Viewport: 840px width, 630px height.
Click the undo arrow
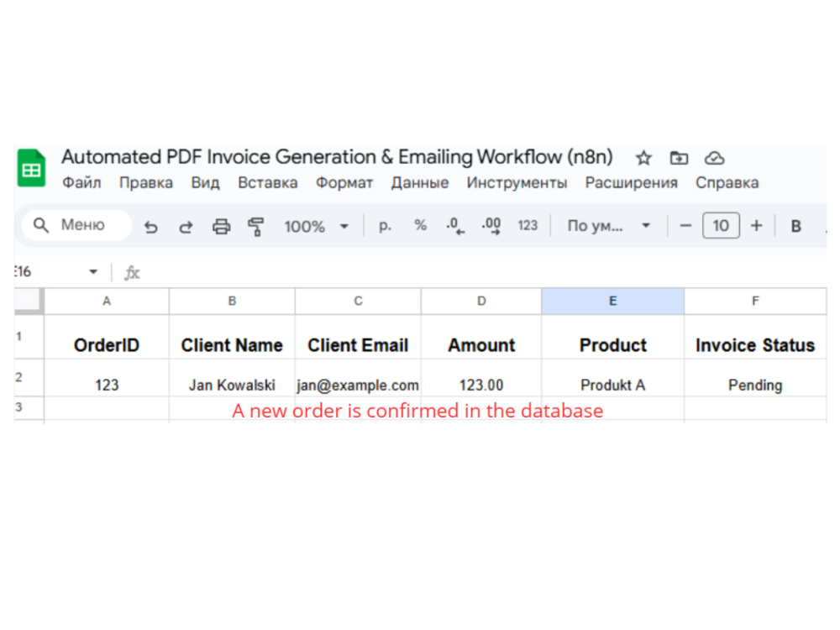[151, 227]
